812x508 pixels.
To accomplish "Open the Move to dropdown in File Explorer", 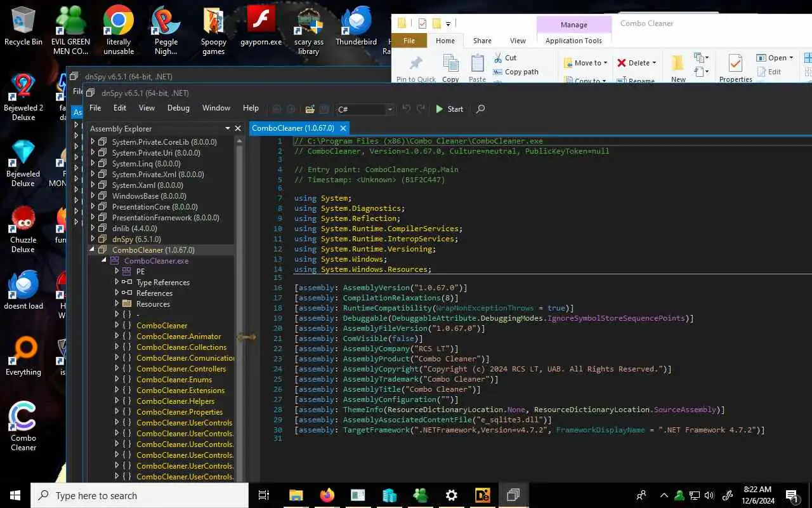I will [x=586, y=63].
